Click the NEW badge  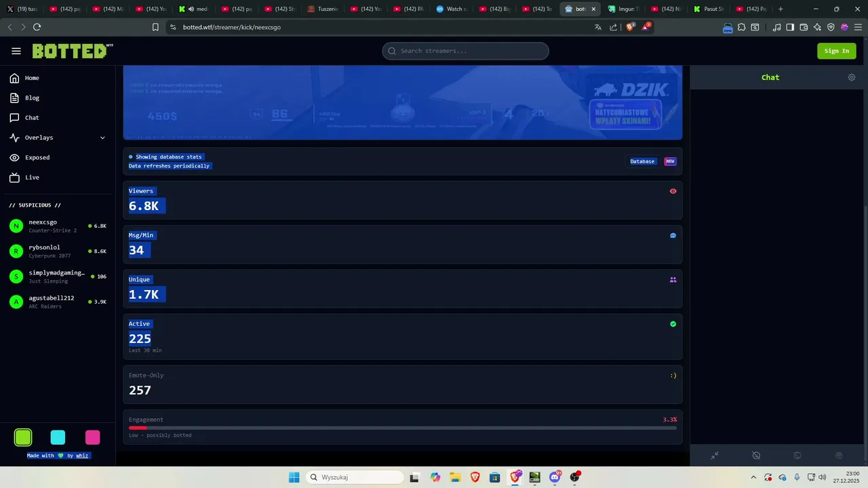(x=670, y=161)
